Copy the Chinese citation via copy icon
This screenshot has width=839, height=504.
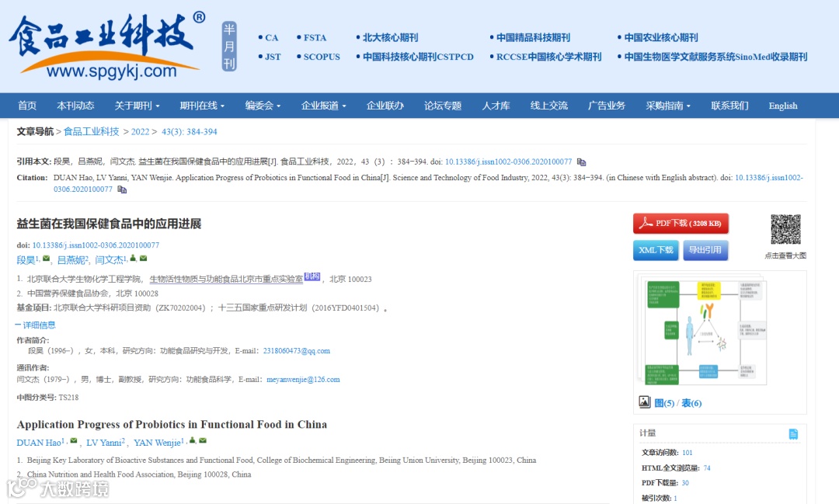click(581, 162)
